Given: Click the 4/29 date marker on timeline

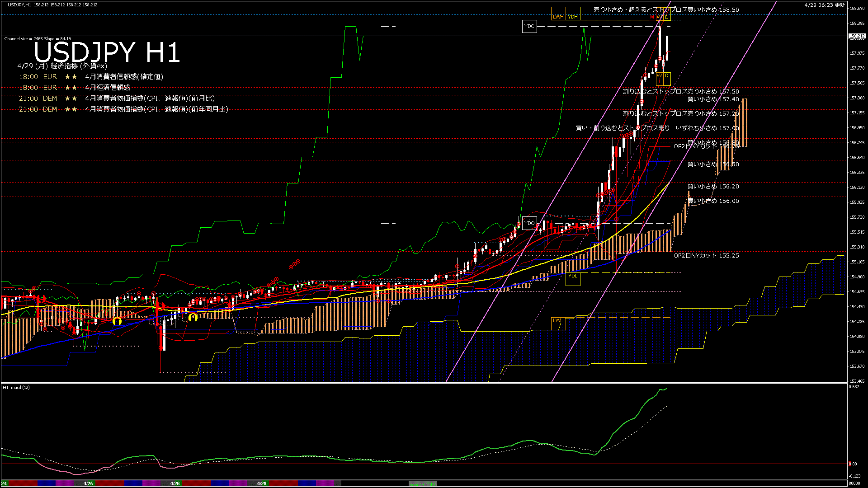Looking at the screenshot, I should click(x=262, y=483).
